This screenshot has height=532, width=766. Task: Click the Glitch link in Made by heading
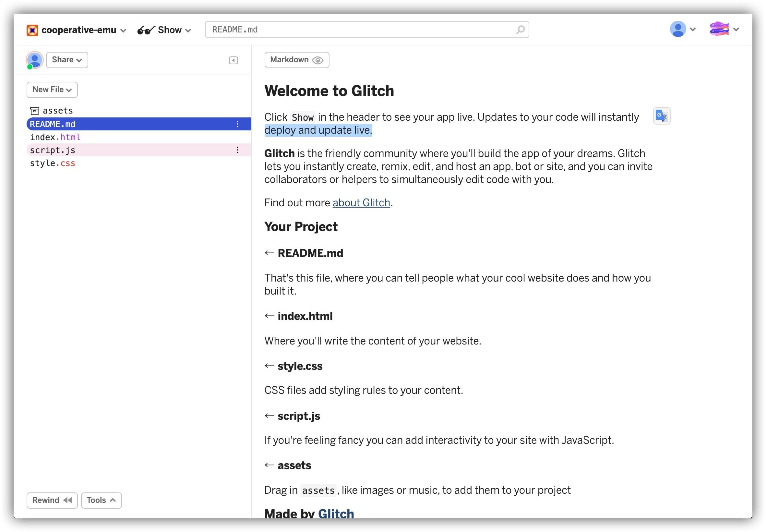tap(336, 514)
